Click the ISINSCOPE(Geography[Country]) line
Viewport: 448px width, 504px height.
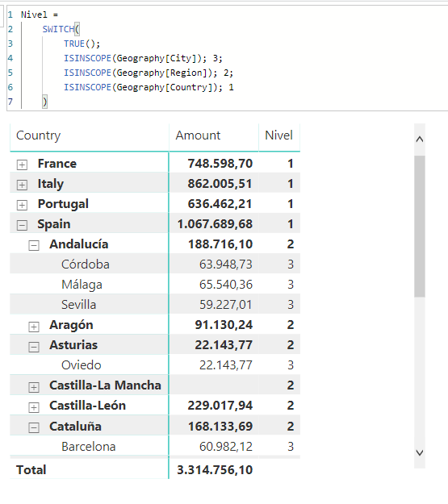149,87
